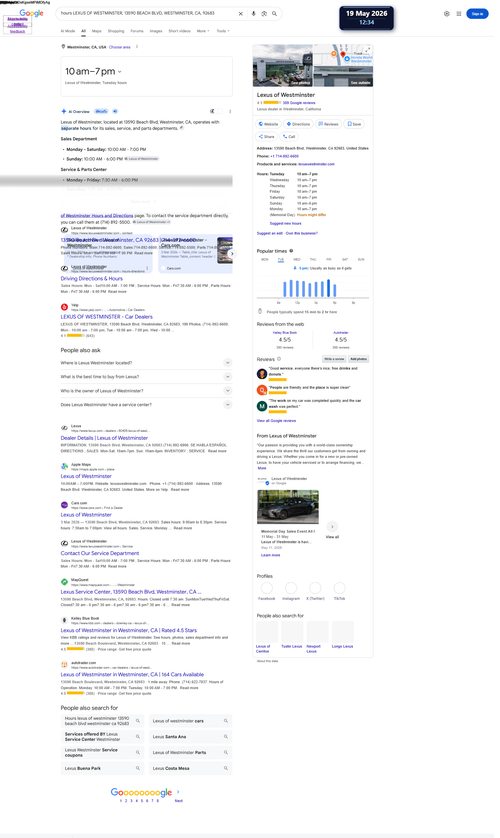Listen to AI Overview speaker icon
This screenshot has height=838, width=500.
[x=115, y=111]
